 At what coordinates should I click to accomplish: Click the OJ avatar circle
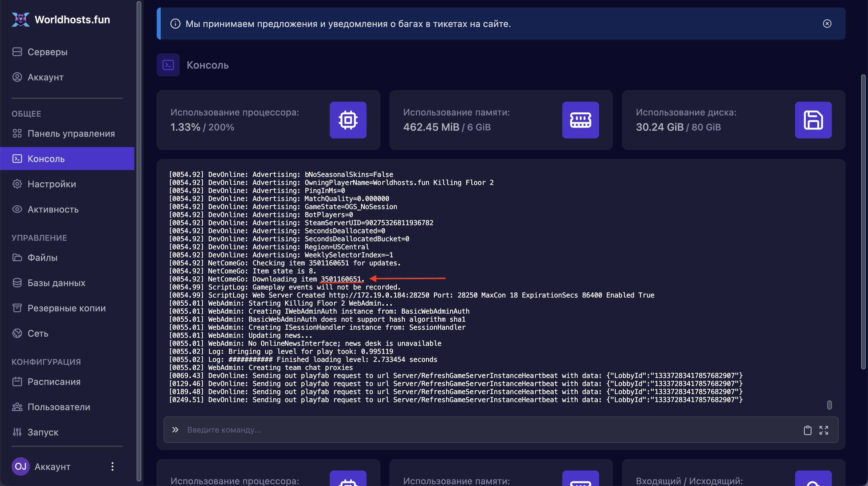tap(21, 466)
